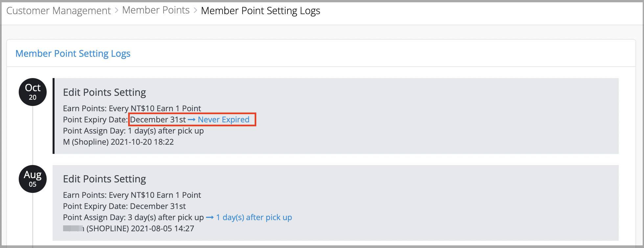Image resolution: width=644 pixels, height=248 pixels.
Task: Go to Member Points breadcrumb
Action: click(x=156, y=10)
